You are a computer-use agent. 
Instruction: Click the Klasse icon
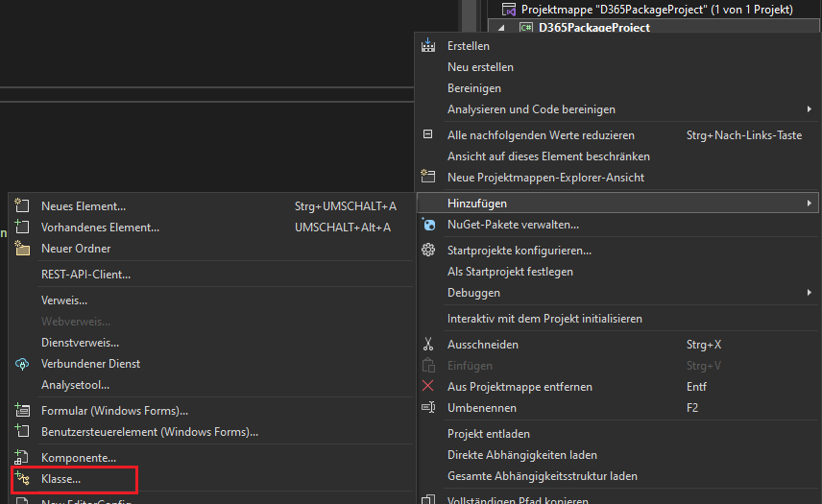coord(22,478)
